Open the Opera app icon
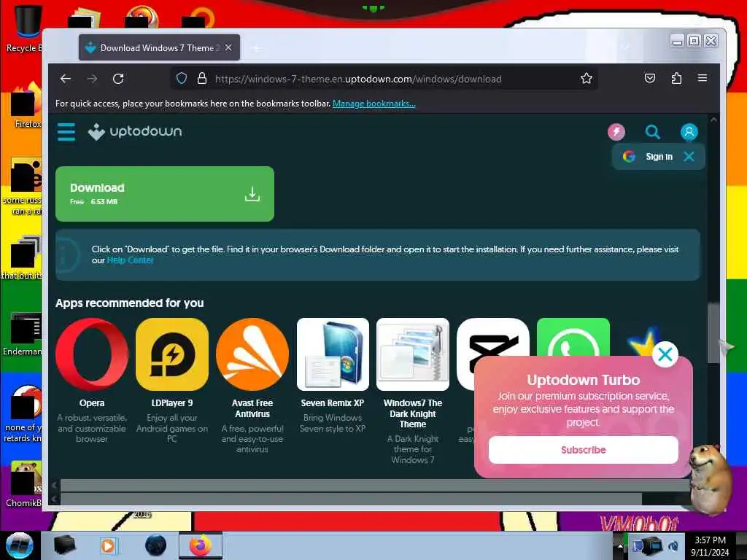The width and height of the screenshot is (747, 560). click(x=92, y=354)
